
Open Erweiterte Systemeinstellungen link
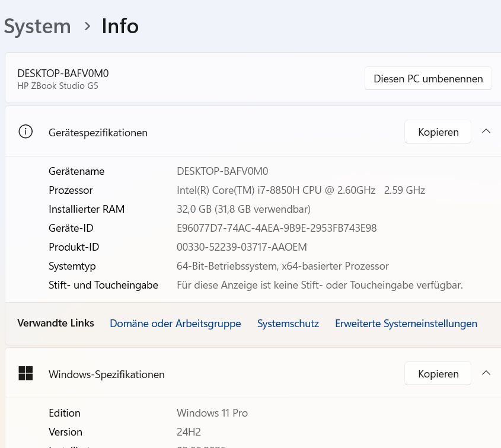pos(406,324)
